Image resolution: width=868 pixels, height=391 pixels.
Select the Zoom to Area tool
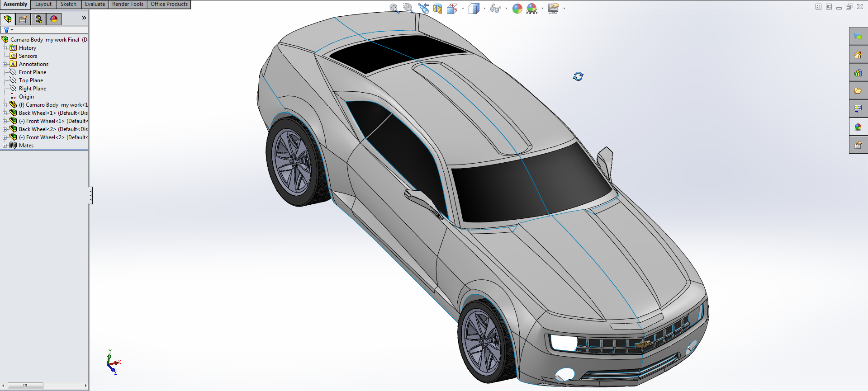408,8
